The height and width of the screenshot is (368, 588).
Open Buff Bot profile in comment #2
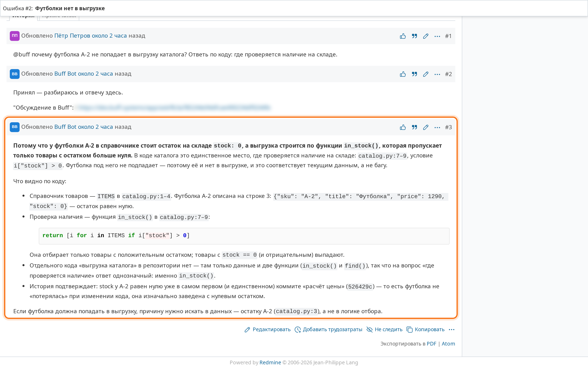click(x=65, y=74)
